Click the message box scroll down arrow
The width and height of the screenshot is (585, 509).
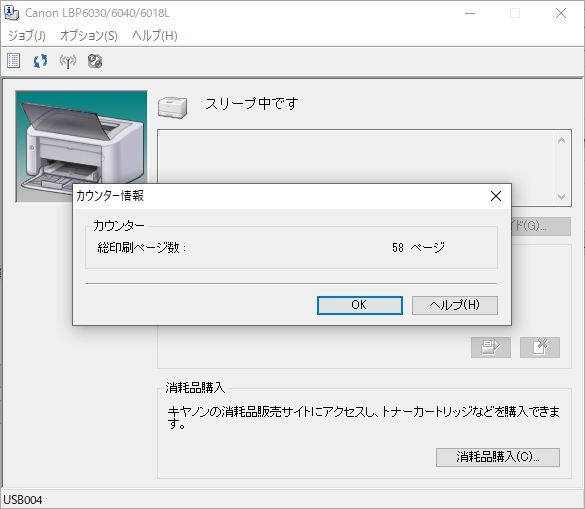pyautogui.click(x=561, y=197)
